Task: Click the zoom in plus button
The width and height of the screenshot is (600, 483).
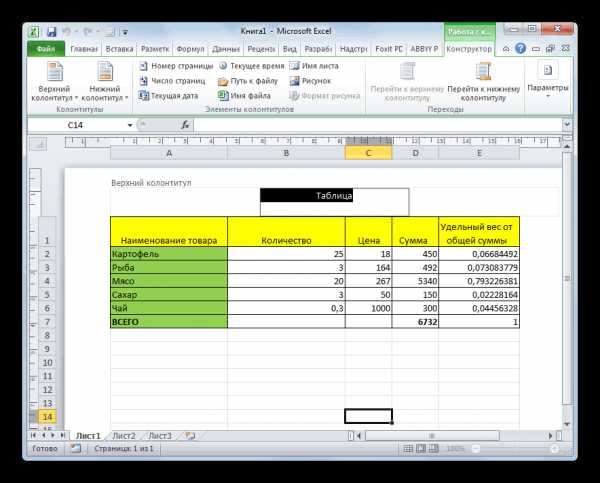Action: 554,449
